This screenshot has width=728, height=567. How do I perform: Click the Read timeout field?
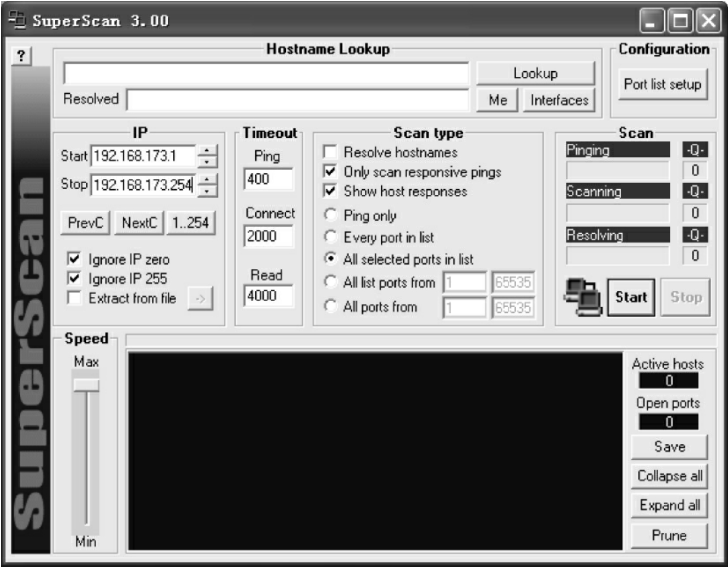268,296
